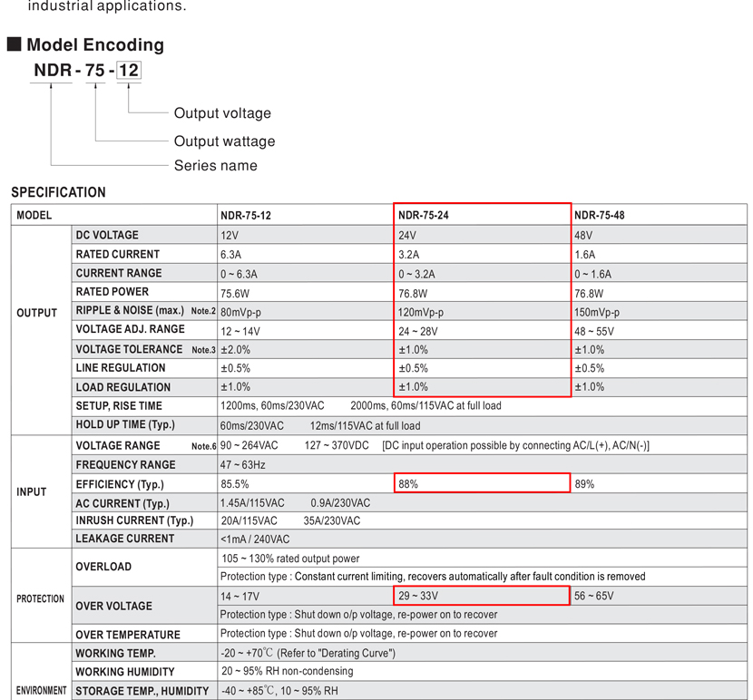Click the 'INRUSH CURRENT (Typ.)' label
The image size is (753, 700).
[134, 520]
